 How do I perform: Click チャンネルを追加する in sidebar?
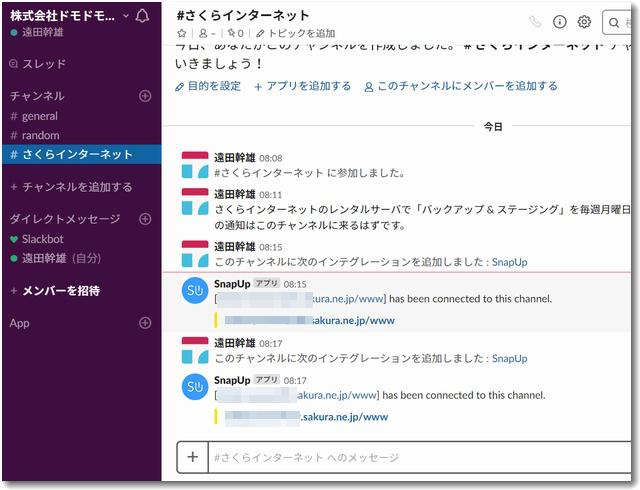[x=76, y=187]
